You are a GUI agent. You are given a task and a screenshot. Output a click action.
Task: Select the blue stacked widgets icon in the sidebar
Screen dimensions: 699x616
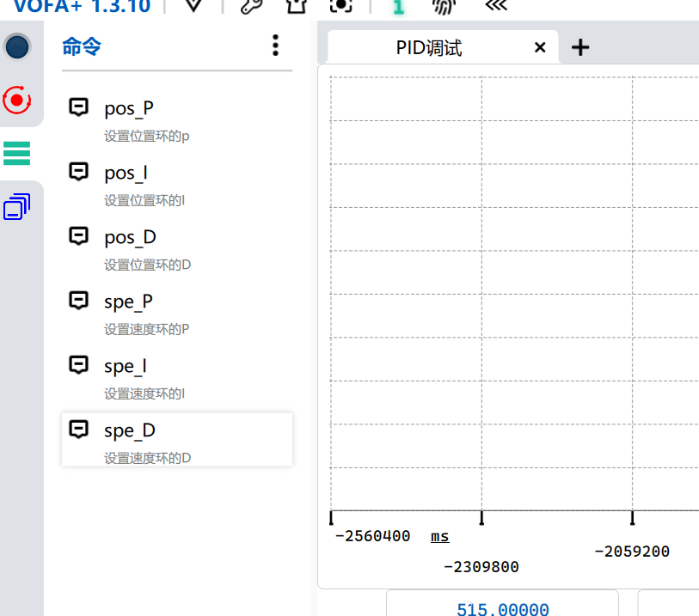coord(17,206)
